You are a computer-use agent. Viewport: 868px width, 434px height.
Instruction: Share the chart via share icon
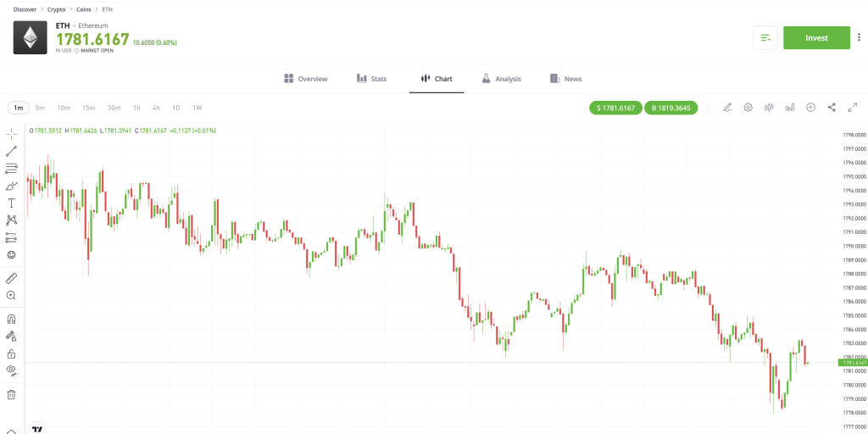tap(832, 108)
